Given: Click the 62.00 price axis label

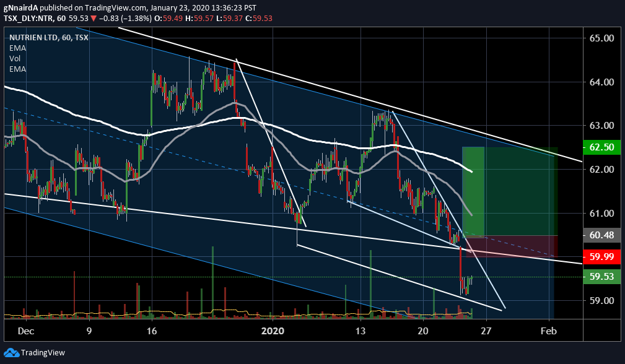Looking at the screenshot, I should 601,169.
